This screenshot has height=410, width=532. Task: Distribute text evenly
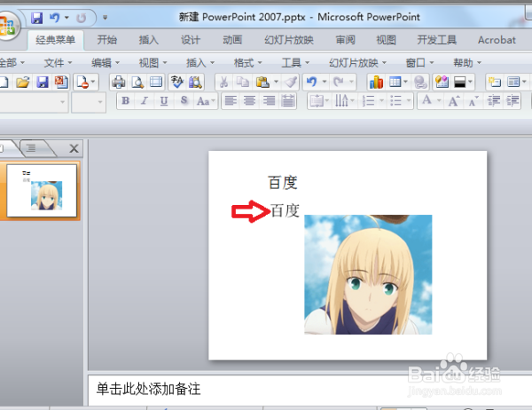pos(288,101)
